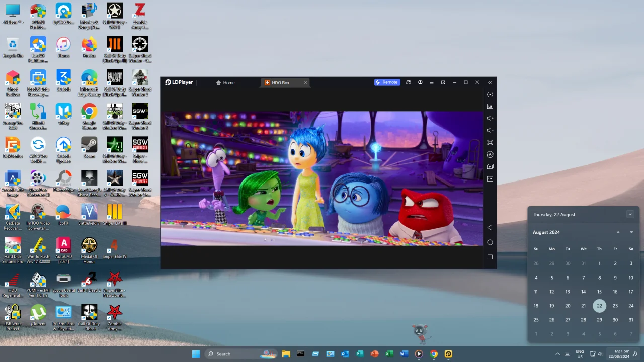Show hidden system tray icons
This screenshot has width=644, height=362.
[x=557, y=354]
